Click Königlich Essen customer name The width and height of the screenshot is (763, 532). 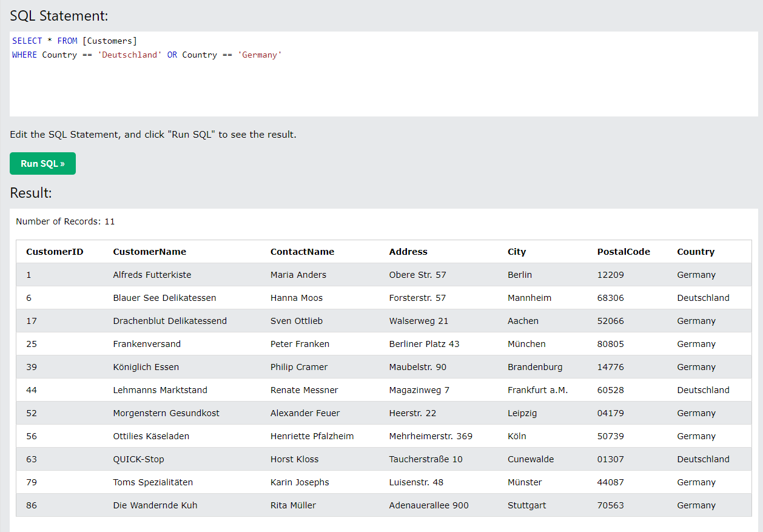(x=146, y=367)
